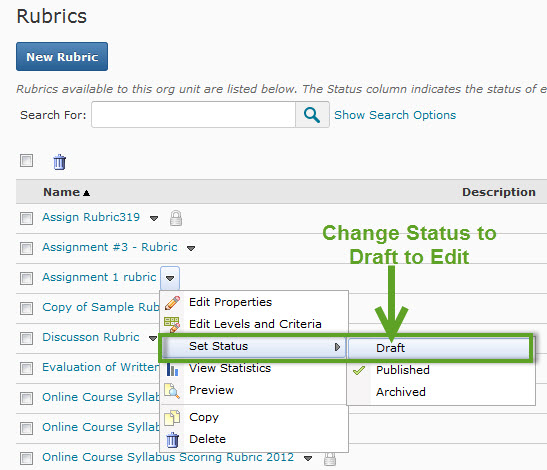Click the Delete trash icon in menu

click(172, 440)
